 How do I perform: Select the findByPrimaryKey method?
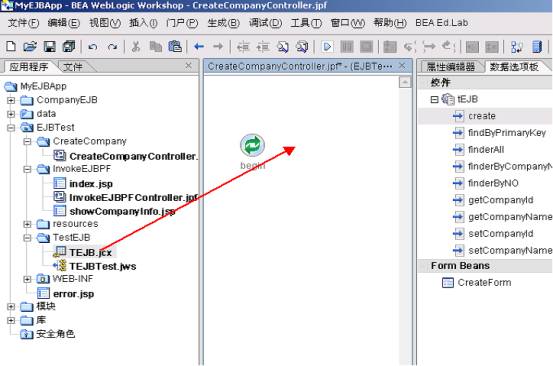coord(507,133)
